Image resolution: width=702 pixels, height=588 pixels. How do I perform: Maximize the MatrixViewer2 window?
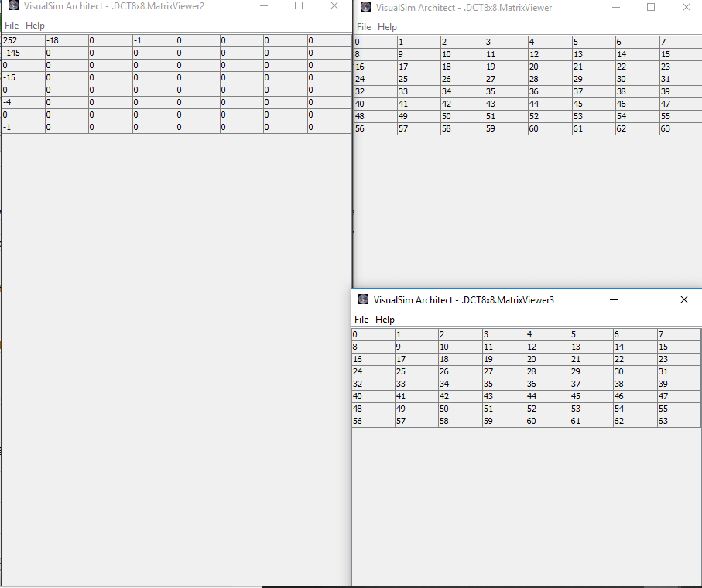tap(299, 6)
